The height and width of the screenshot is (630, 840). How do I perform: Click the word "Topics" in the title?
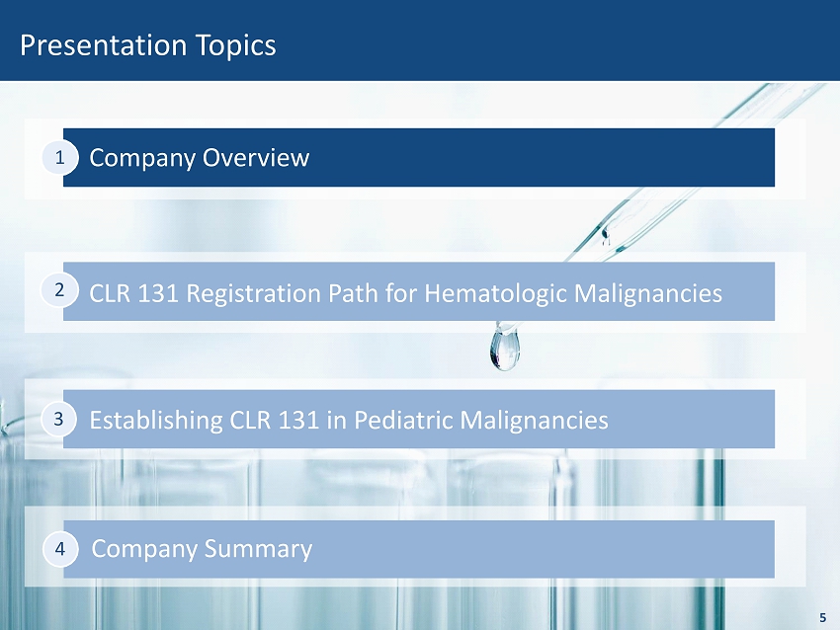(235, 45)
